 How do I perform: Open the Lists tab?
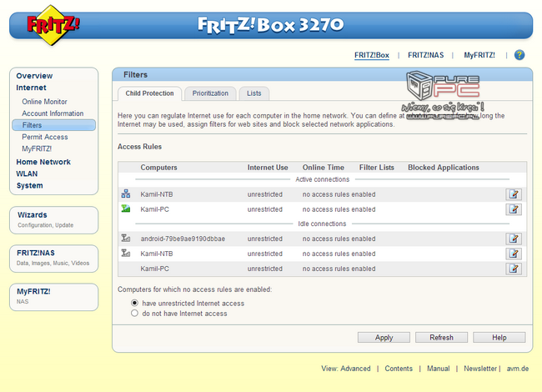254,93
